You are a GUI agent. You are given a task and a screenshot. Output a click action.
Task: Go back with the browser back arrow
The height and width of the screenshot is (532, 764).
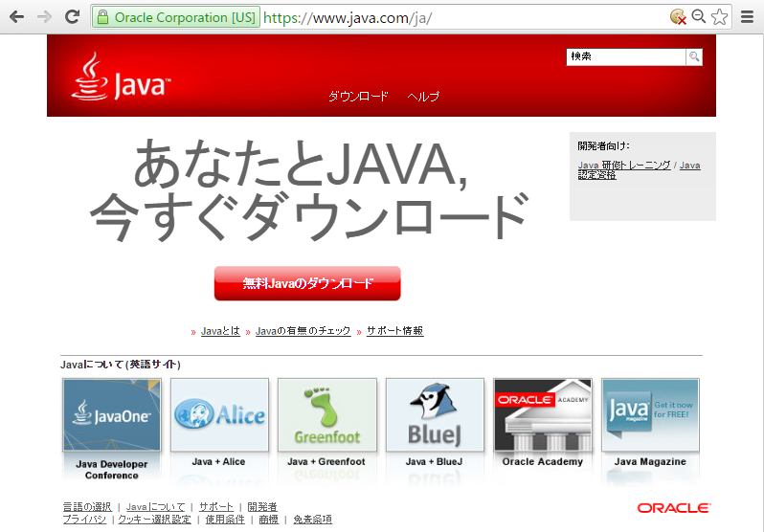[x=16, y=17]
